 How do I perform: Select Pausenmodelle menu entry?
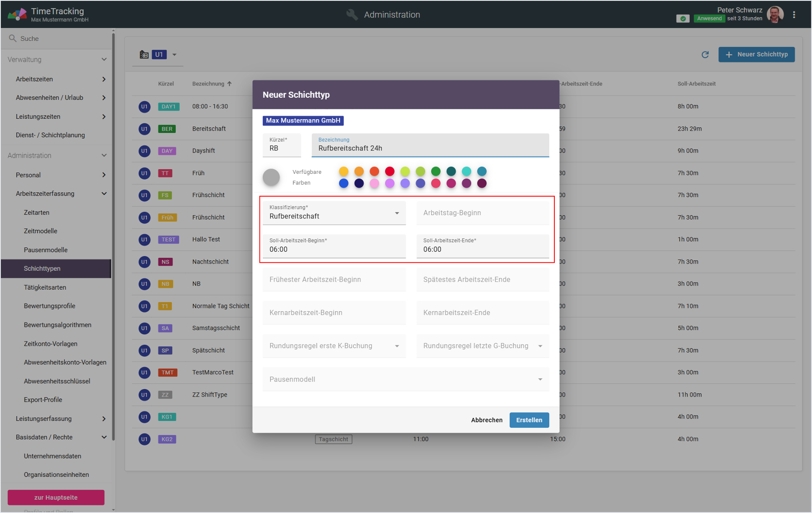click(x=46, y=250)
